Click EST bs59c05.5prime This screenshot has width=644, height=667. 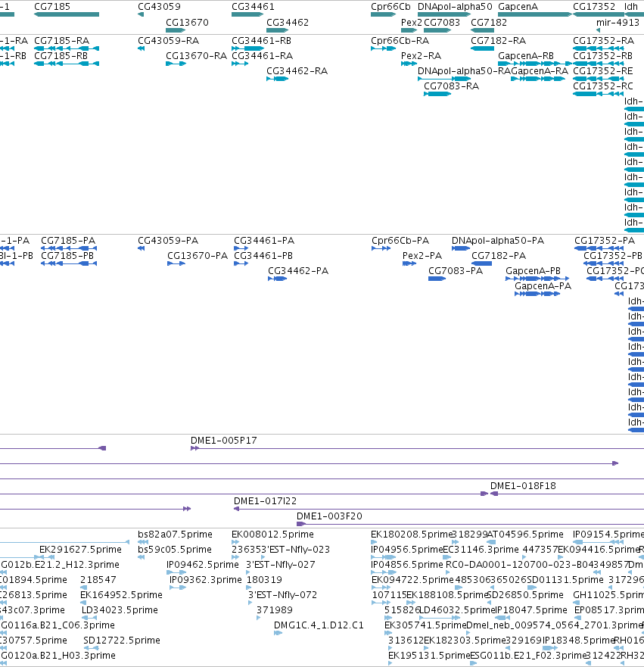point(174,550)
